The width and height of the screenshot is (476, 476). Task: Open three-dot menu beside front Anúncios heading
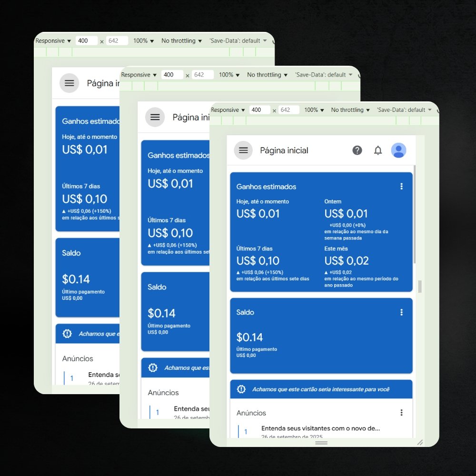(401, 413)
